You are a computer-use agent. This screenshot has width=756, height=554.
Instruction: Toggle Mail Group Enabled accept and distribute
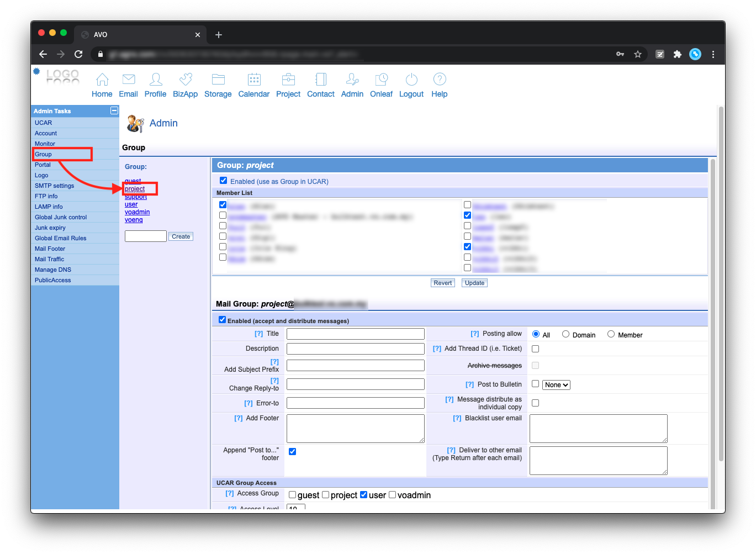pos(222,320)
